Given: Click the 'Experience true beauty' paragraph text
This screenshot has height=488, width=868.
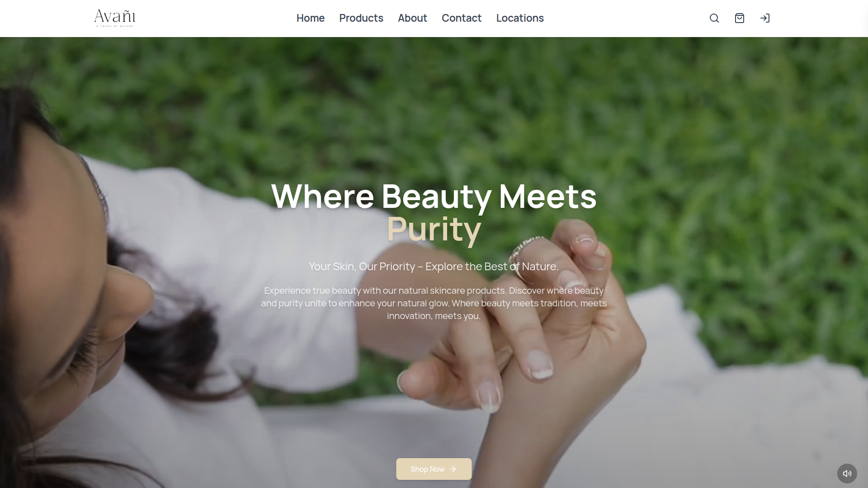Looking at the screenshot, I should (434, 303).
